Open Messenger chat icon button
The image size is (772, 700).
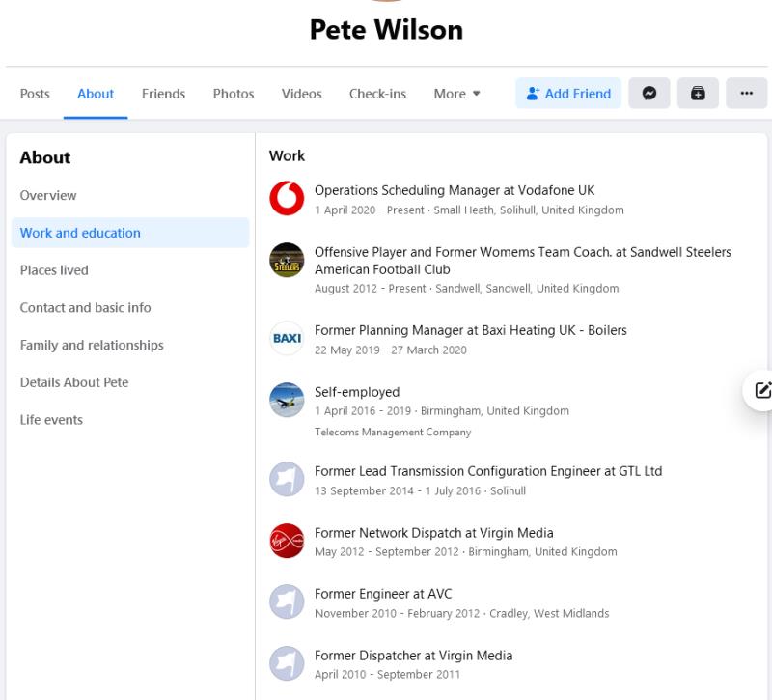click(649, 94)
